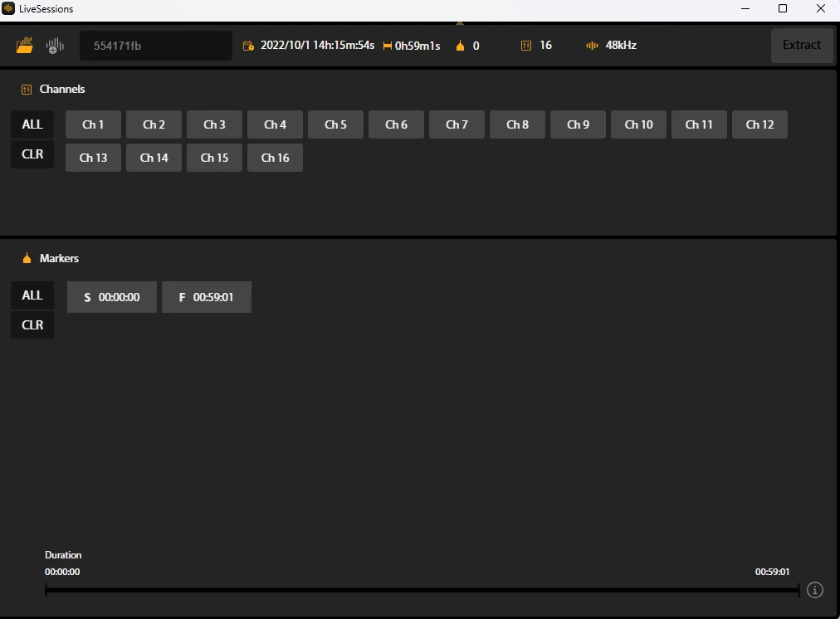This screenshot has width=840, height=619.
Task: Toggle channel Ch 2
Action: point(154,124)
